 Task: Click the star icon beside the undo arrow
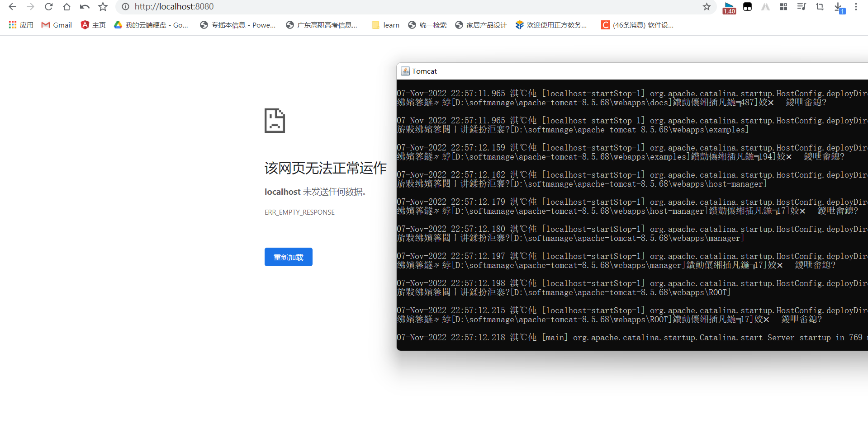click(103, 7)
